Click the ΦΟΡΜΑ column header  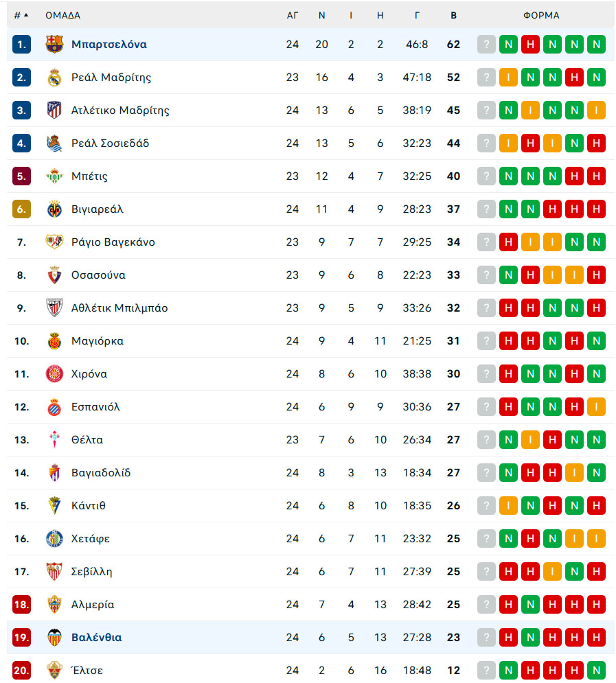(x=541, y=15)
